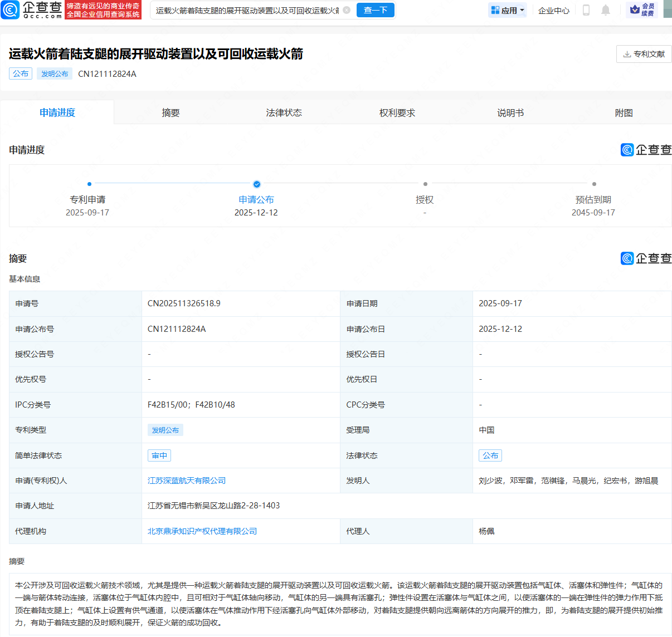View the 附图 tab
This screenshot has width=672, height=637.
pyautogui.click(x=622, y=112)
